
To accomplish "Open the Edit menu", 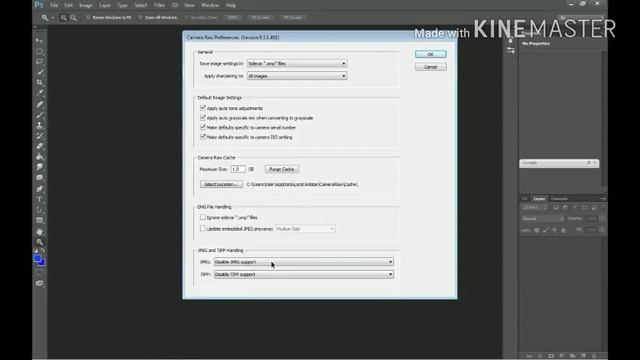I will pos(69,5).
